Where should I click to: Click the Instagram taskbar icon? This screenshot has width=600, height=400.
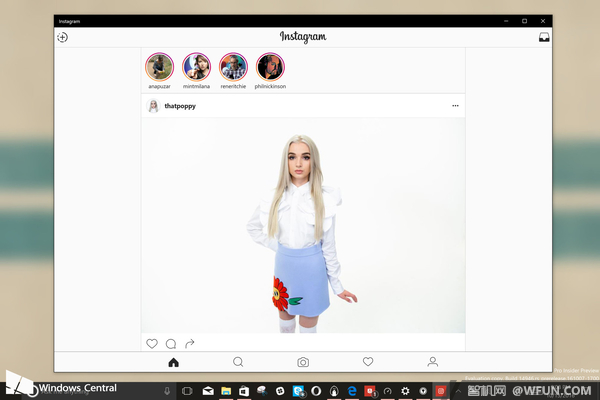click(440, 391)
